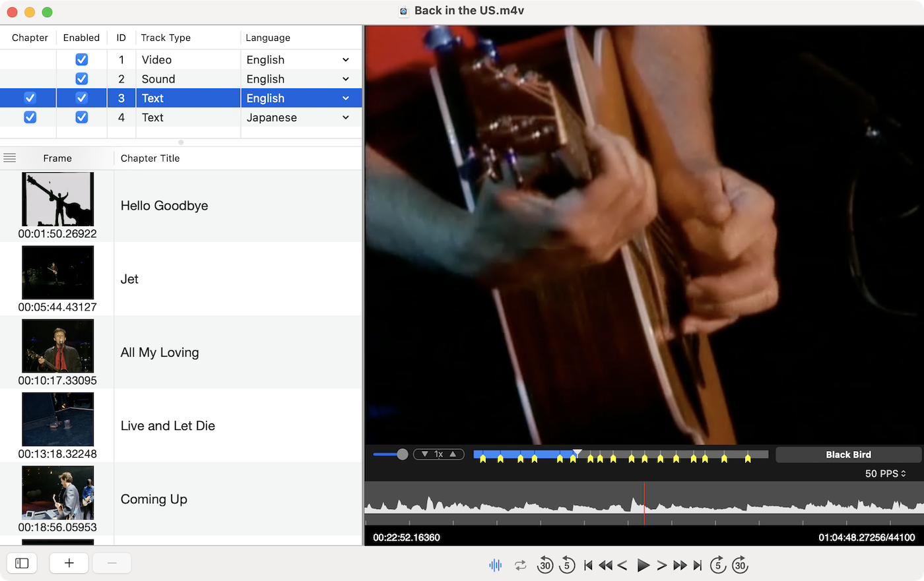Click the last yellow chapter marker
The image size is (924, 581).
[748, 458]
